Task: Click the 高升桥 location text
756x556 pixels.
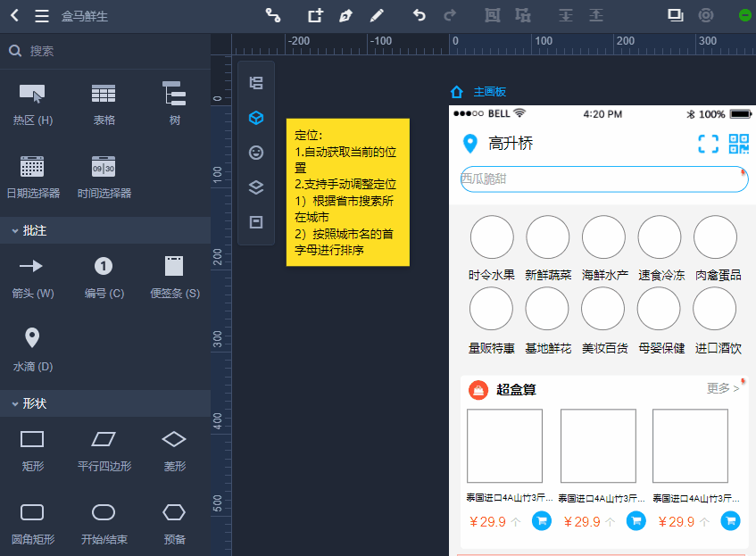Action: coord(511,143)
